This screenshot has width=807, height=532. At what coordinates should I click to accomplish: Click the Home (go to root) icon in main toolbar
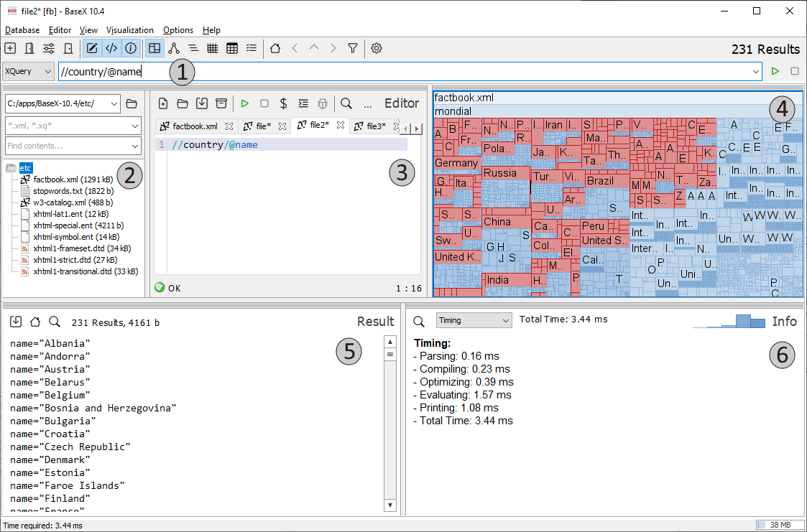click(x=275, y=49)
